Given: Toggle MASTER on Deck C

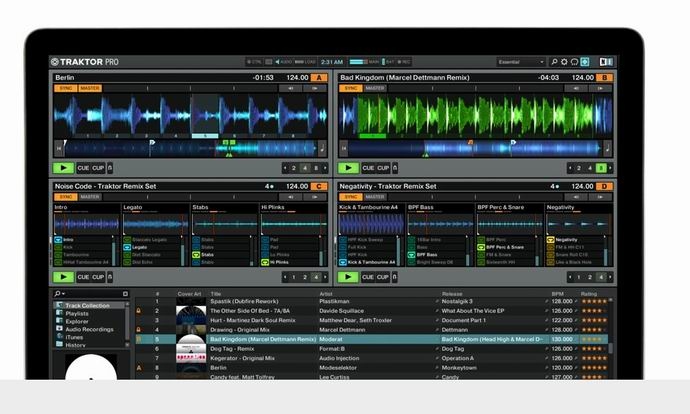Looking at the screenshot, I should [x=90, y=197].
